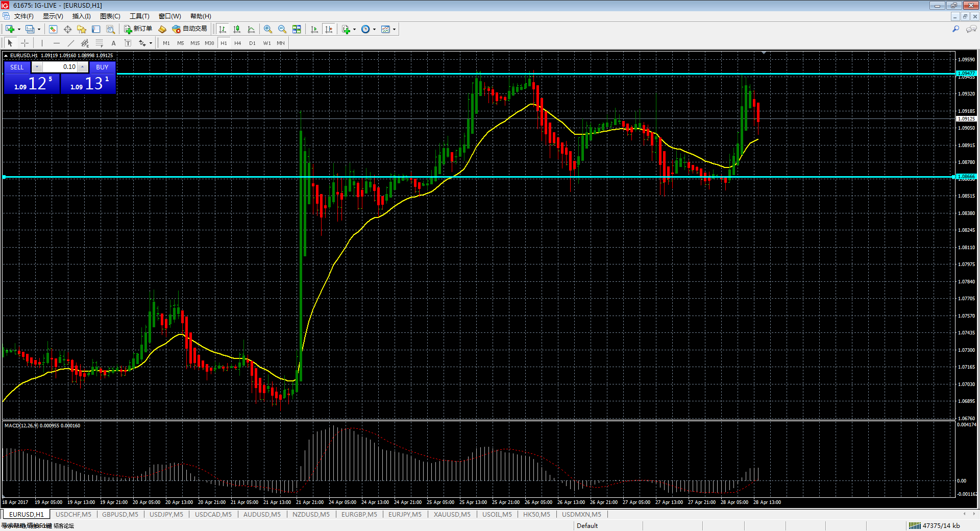Expand the indicators dropdown arrow
Screen dimensions: 980x531
point(354,29)
